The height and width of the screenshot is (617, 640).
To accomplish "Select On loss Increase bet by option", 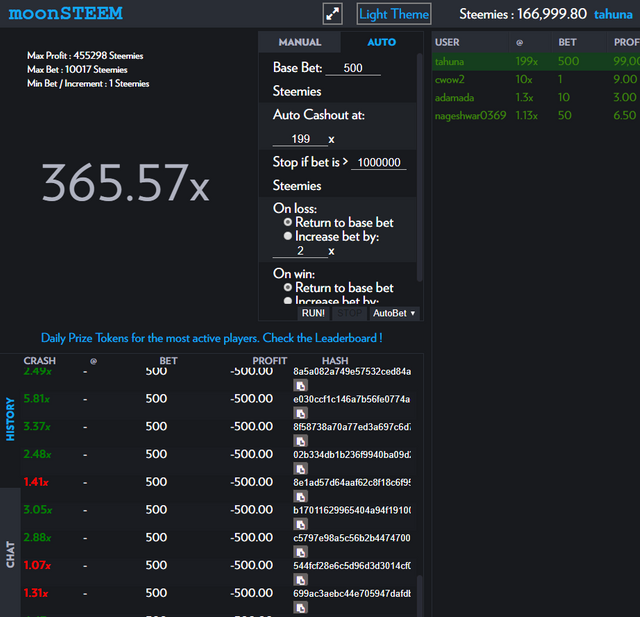I will pos(288,236).
